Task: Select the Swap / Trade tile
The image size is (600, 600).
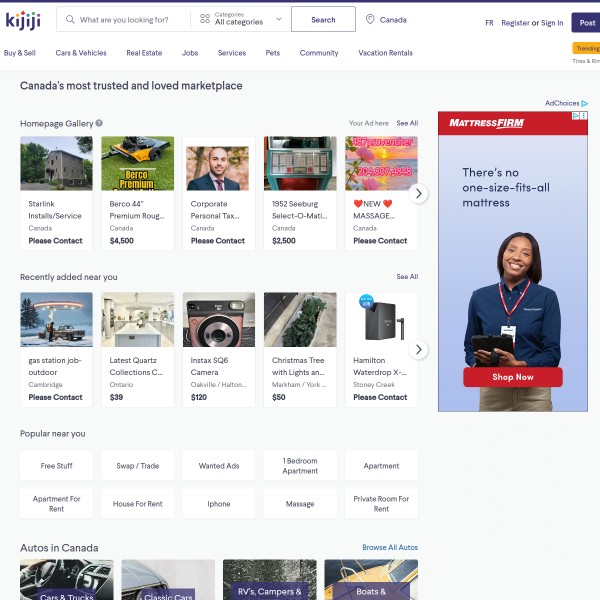Action: (137, 466)
